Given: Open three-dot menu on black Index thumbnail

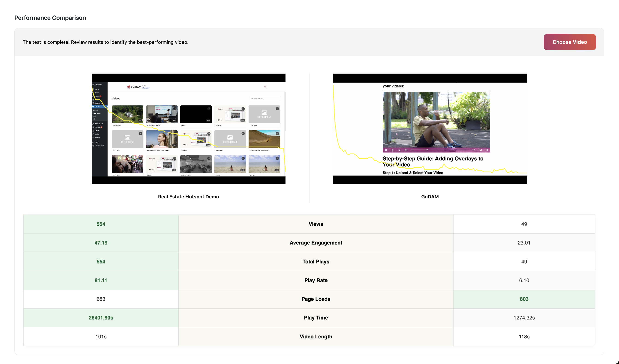Looking at the screenshot, I should tap(209, 108).
